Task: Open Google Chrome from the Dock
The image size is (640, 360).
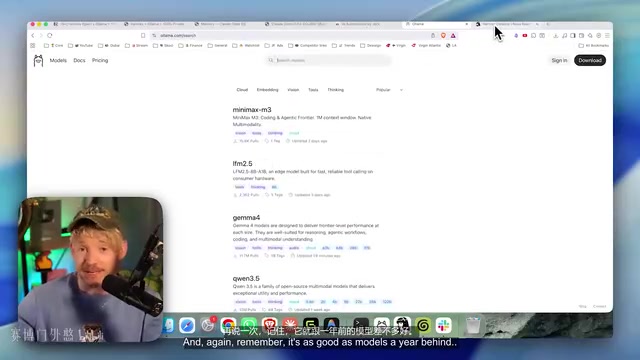Action: pos(229,325)
